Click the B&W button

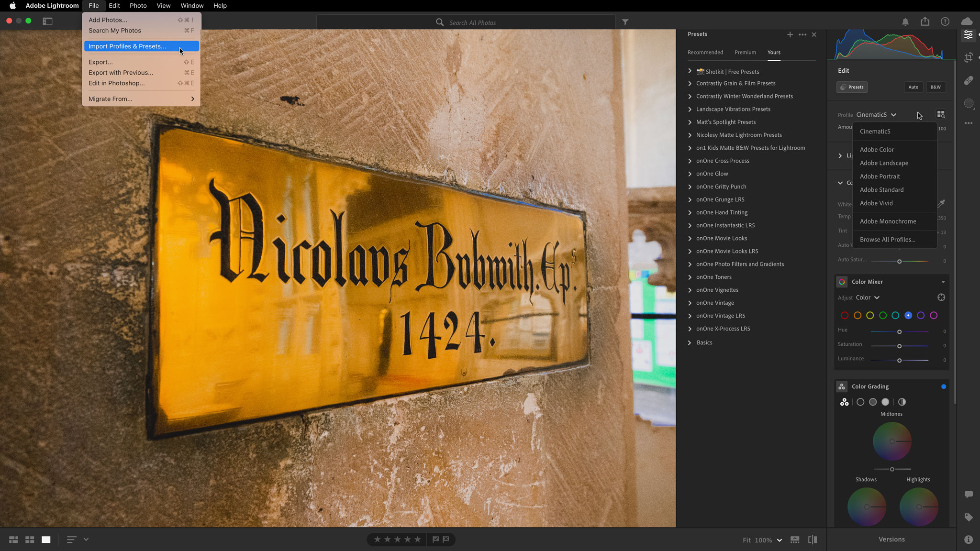tap(935, 87)
